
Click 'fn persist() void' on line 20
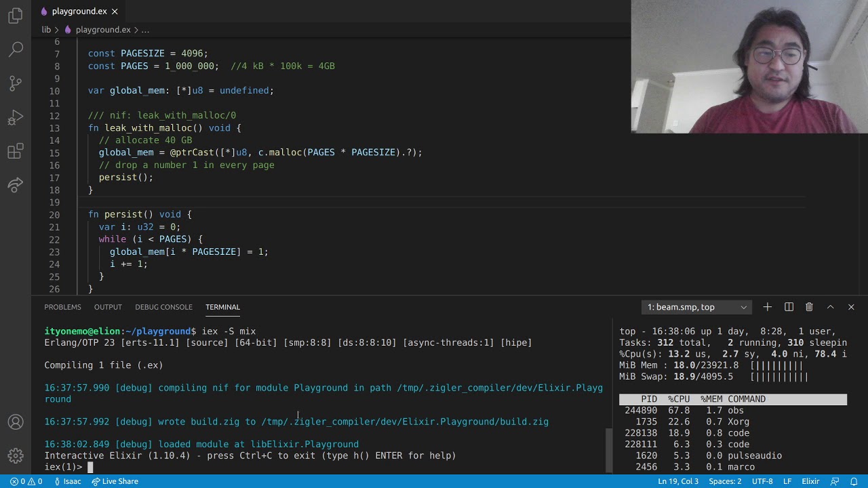[x=134, y=215]
